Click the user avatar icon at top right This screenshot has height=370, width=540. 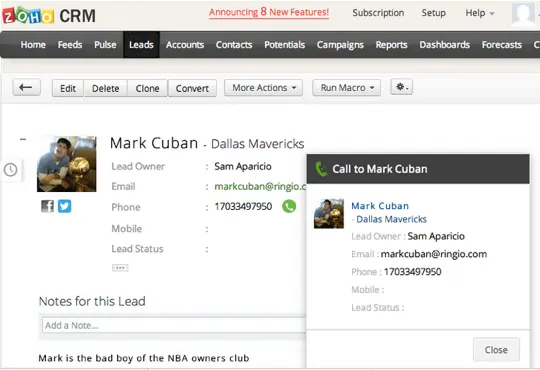tap(523, 14)
